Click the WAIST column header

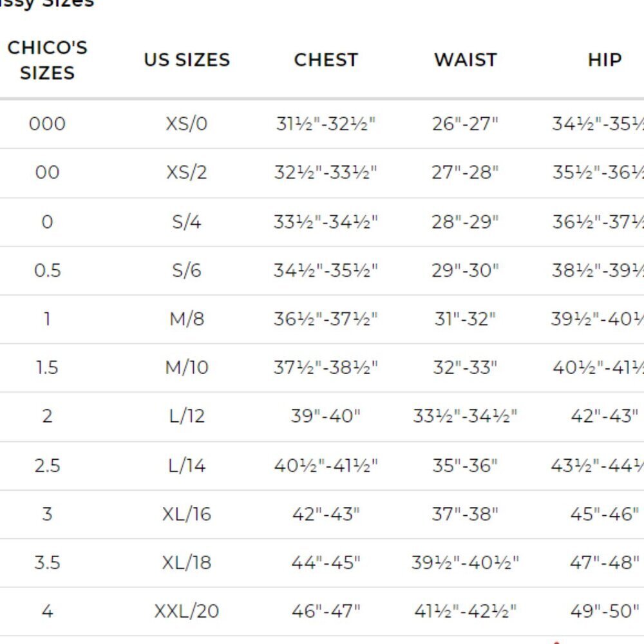466,60
